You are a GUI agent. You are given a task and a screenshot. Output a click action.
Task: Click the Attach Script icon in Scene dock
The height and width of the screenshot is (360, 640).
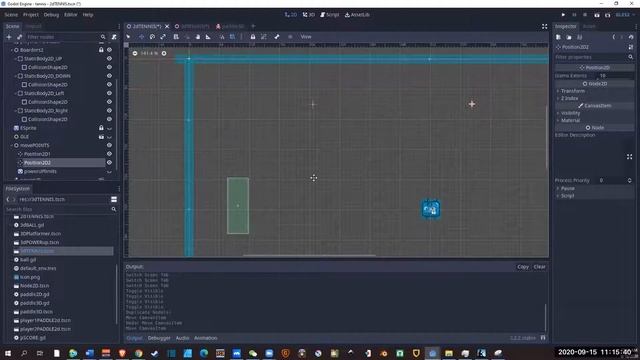114,37
